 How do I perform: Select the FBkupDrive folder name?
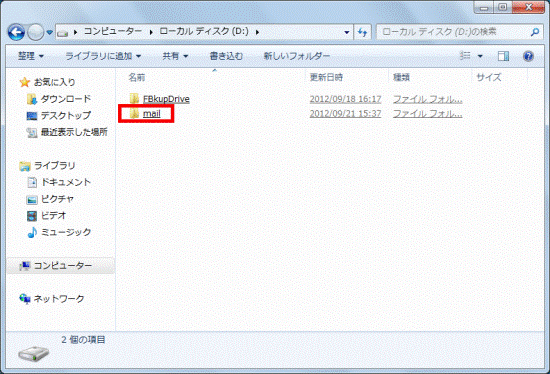tap(166, 99)
